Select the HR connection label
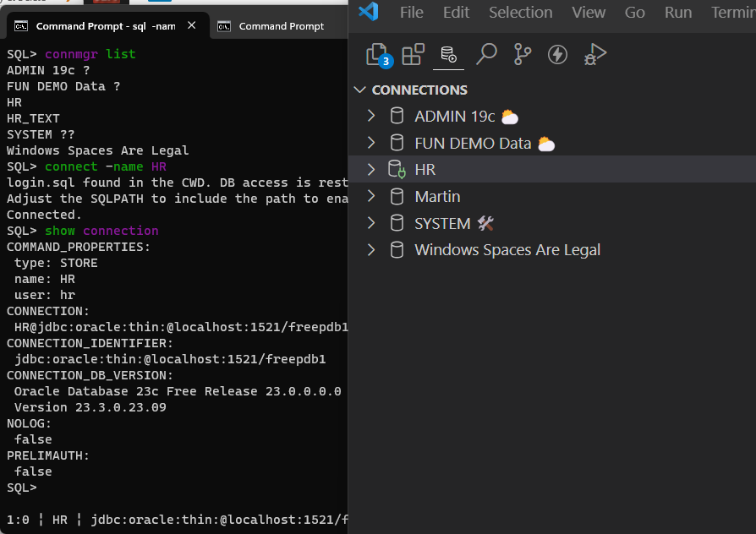This screenshot has width=756, height=534. [x=425, y=170]
